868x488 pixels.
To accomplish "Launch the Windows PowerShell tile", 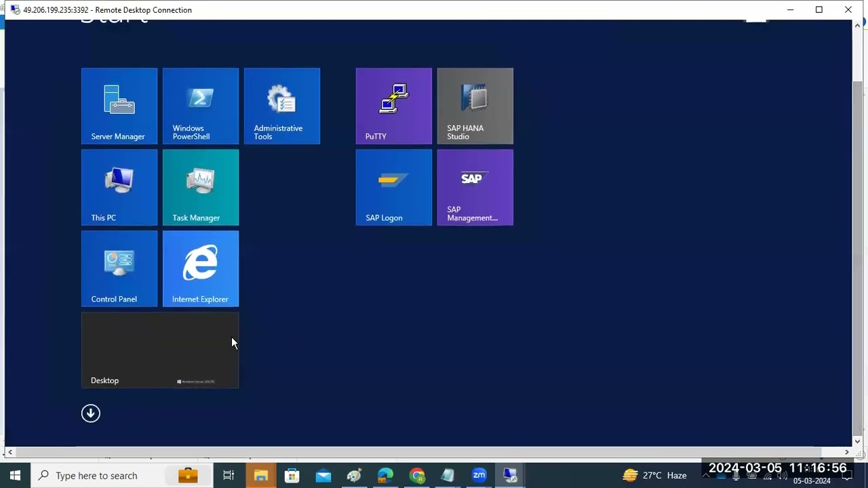I will [201, 106].
